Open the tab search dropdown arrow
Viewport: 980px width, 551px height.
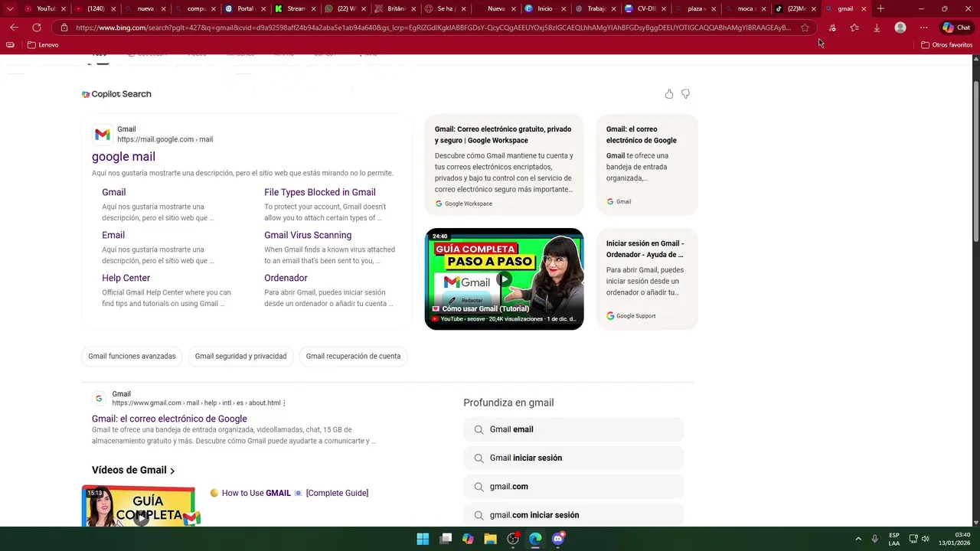pos(10,8)
